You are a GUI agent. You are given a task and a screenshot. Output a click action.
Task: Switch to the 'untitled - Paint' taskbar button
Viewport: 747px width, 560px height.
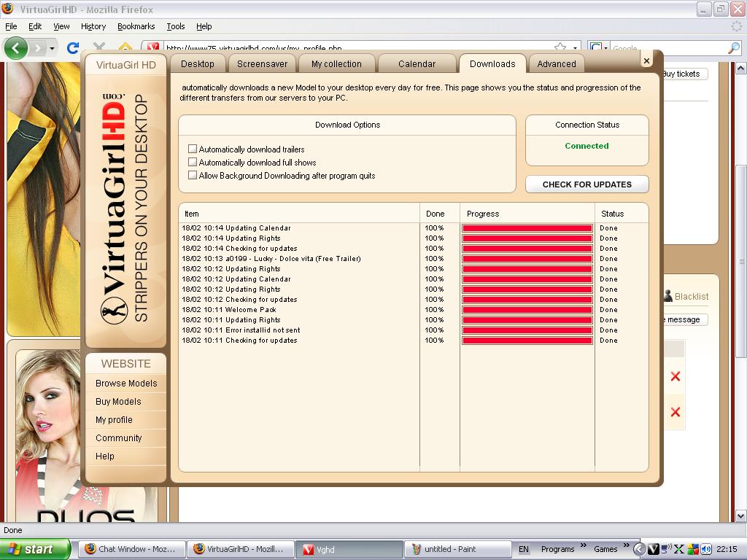[x=458, y=549]
